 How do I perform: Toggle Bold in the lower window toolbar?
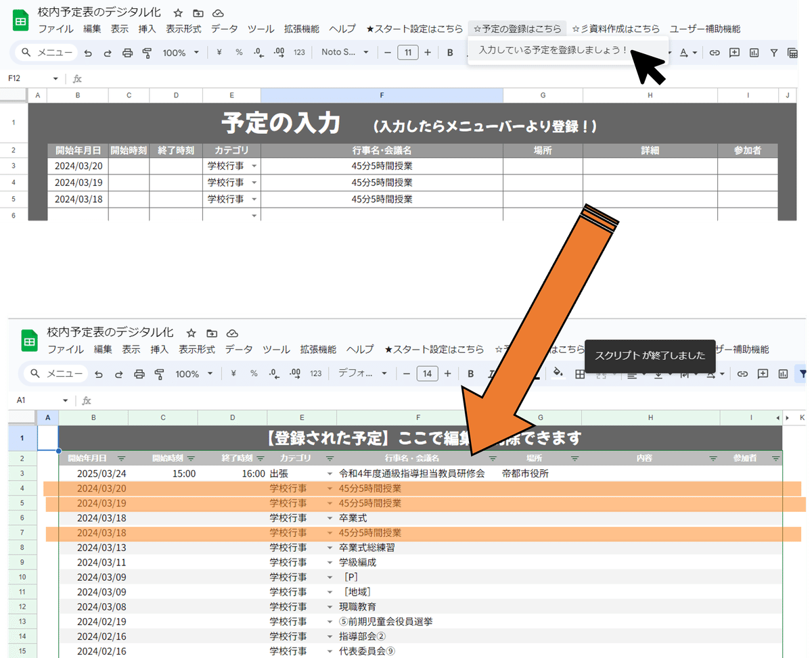(470, 373)
